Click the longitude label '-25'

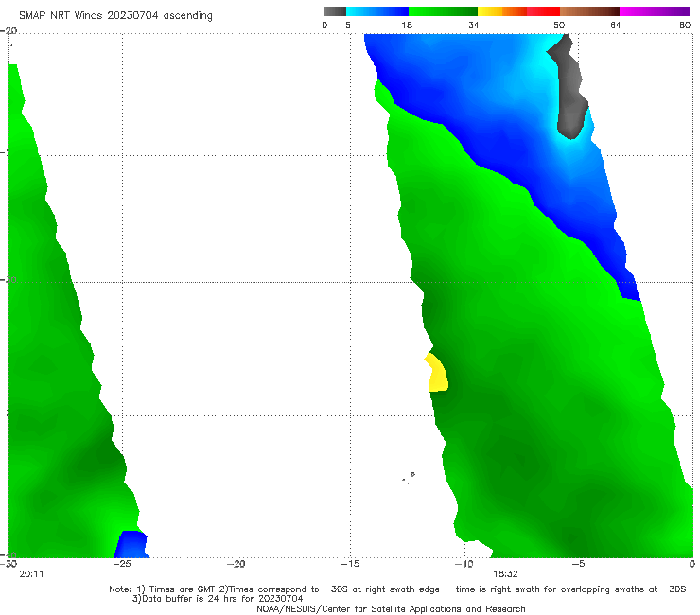[x=122, y=564]
